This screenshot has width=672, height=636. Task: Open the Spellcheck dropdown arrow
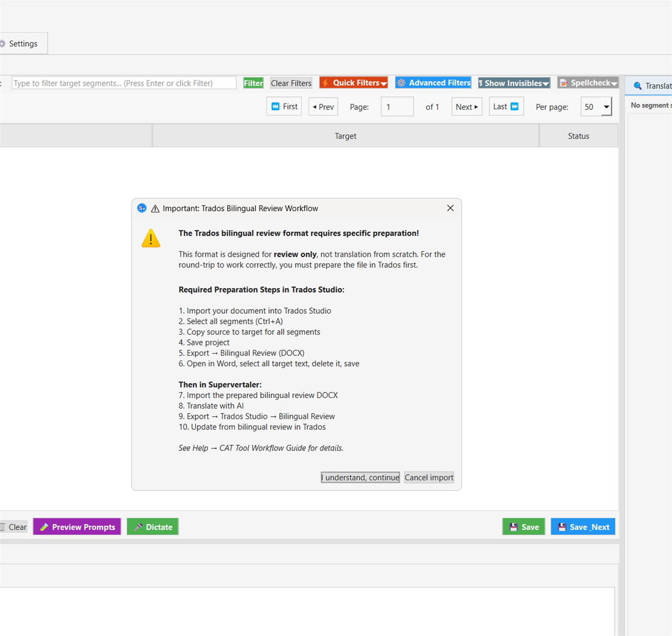pos(614,83)
